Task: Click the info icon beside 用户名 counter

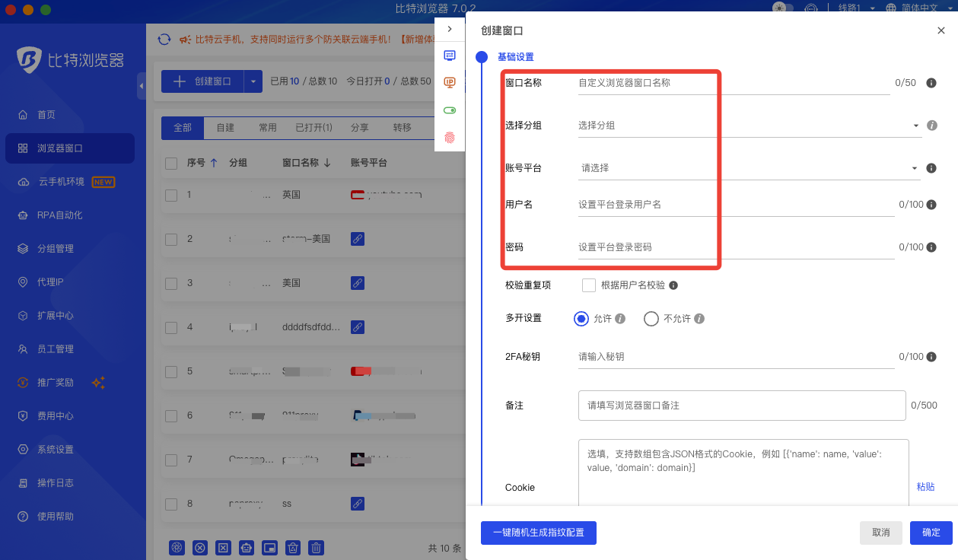Action: pyautogui.click(x=931, y=205)
